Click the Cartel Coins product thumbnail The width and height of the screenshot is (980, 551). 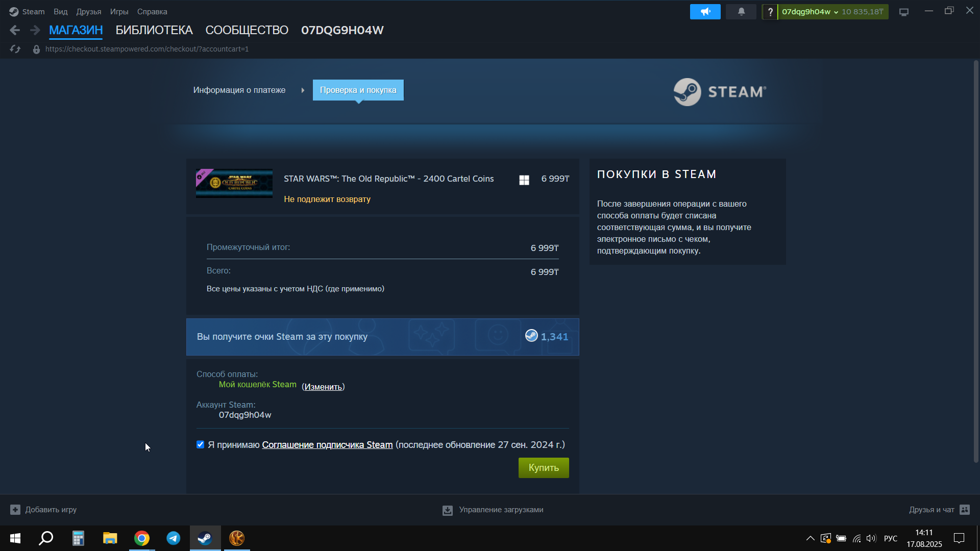click(234, 183)
